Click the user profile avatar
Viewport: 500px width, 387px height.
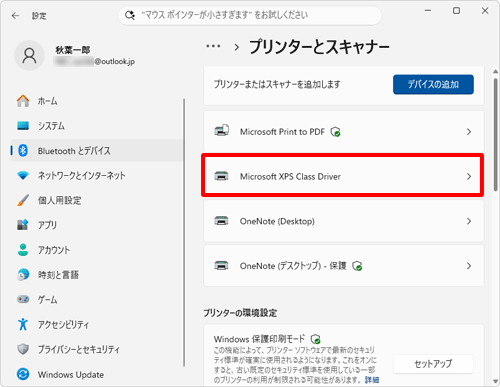pos(29,56)
